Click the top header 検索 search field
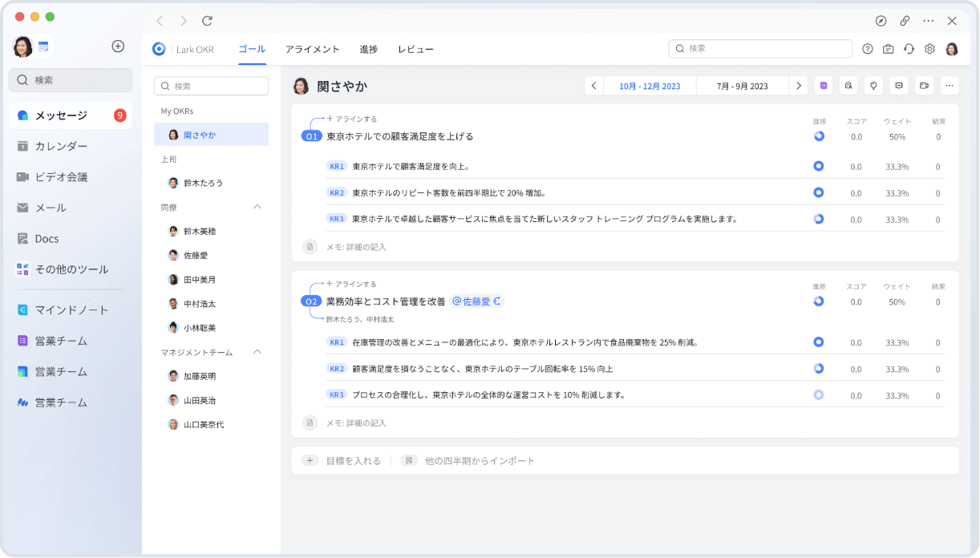This screenshot has width=980, height=558. point(760,49)
